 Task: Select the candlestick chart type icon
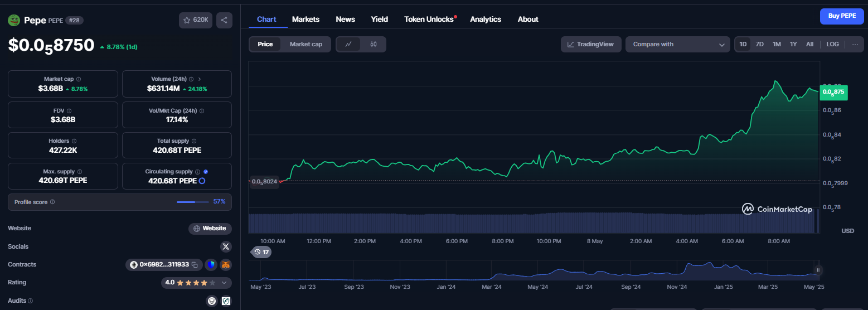[374, 44]
